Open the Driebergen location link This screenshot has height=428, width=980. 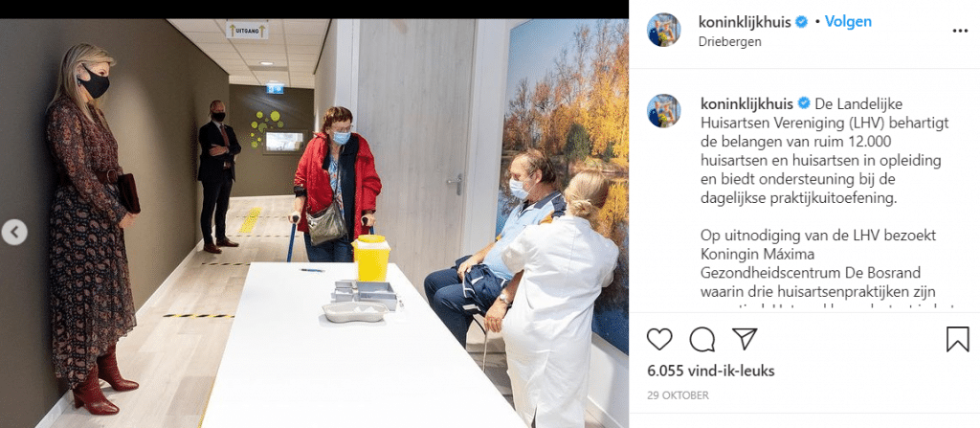pos(730,42)
